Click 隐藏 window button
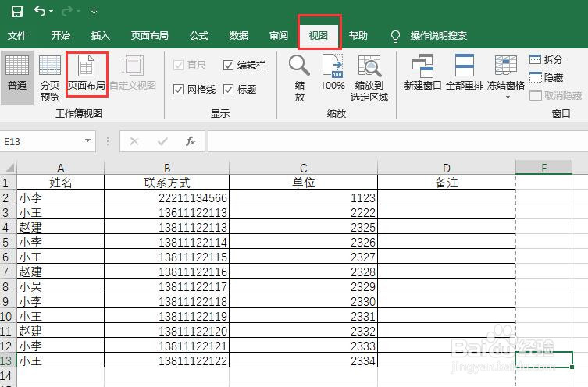The width and height of the screenshot is (588, 387). point(547,77)
